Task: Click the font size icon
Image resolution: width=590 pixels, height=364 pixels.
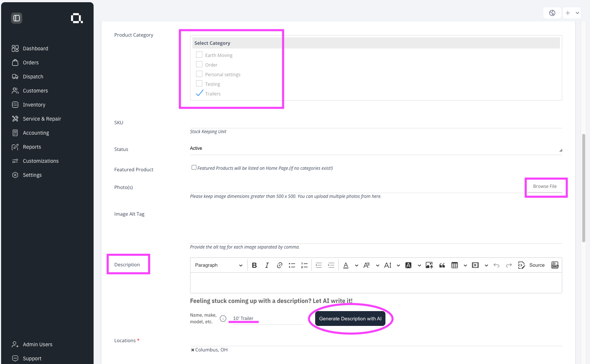Action: pos(388,265)
